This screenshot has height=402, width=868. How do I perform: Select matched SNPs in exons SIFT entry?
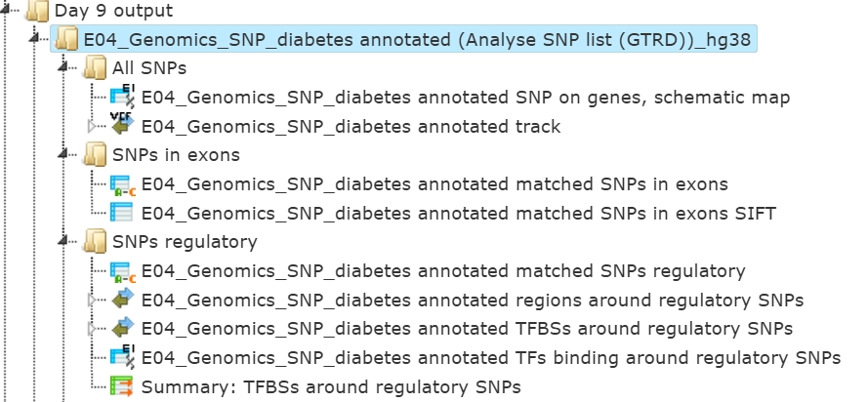(x=459, y=213)
